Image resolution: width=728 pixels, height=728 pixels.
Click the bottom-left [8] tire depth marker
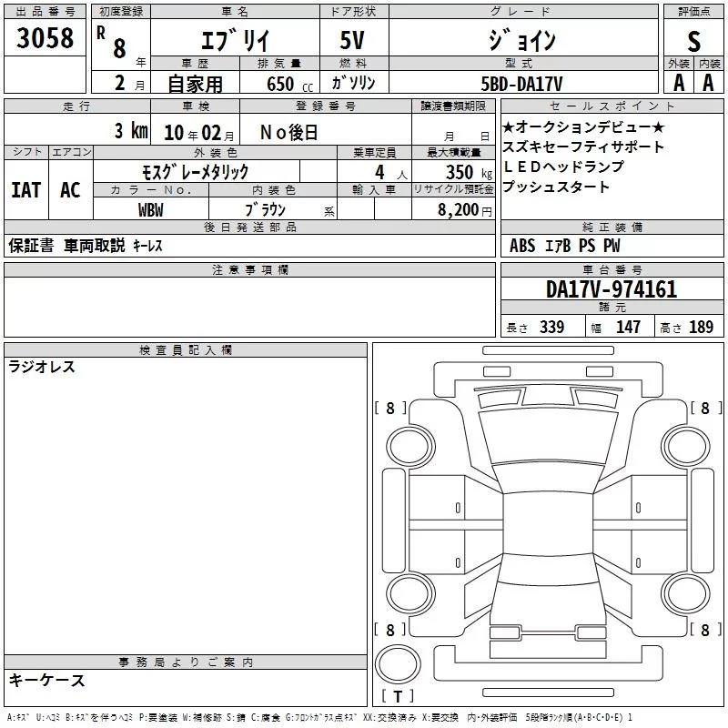(x=390, y=630)
